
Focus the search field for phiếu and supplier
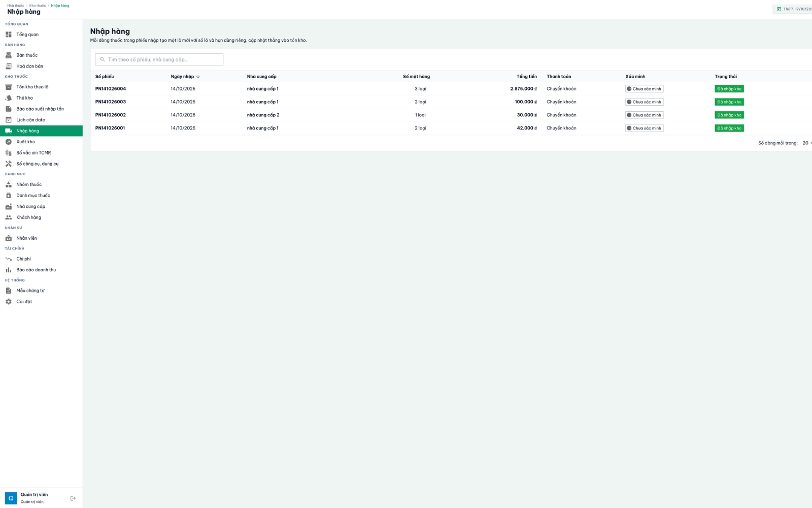pyautogui.click(x=159, y=59)
